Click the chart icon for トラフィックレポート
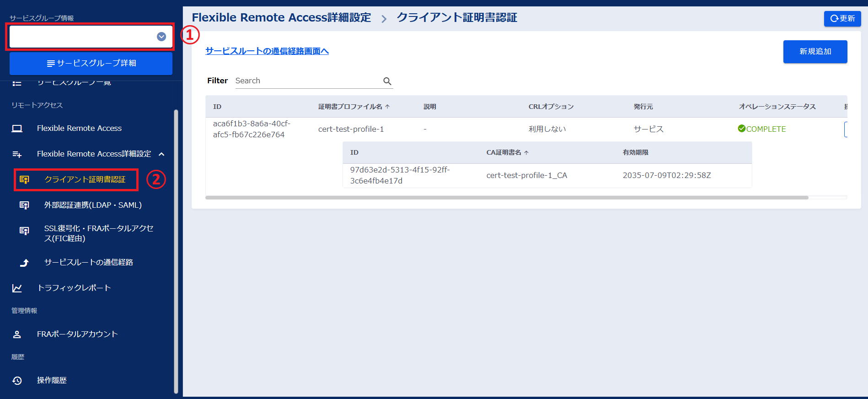The image size is (868, 399). [x=17, y=288]
